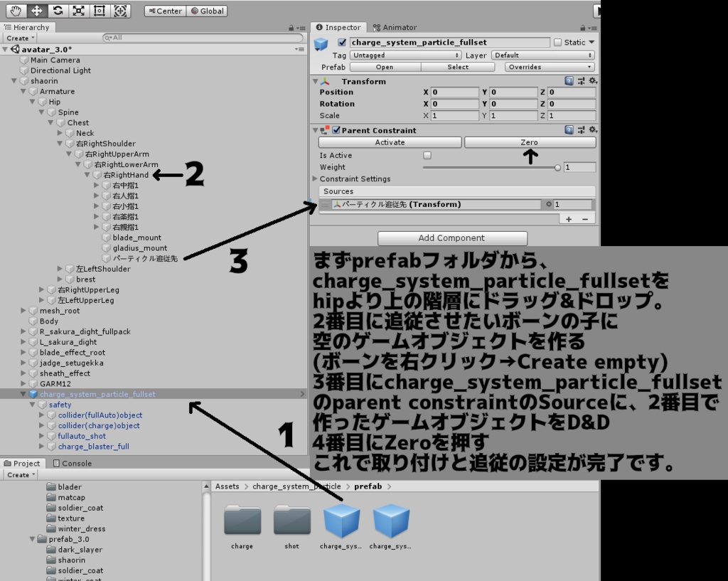Open Parent Constraint help icon
This screenshot has width=728, height=581.
tap(569, 129)
